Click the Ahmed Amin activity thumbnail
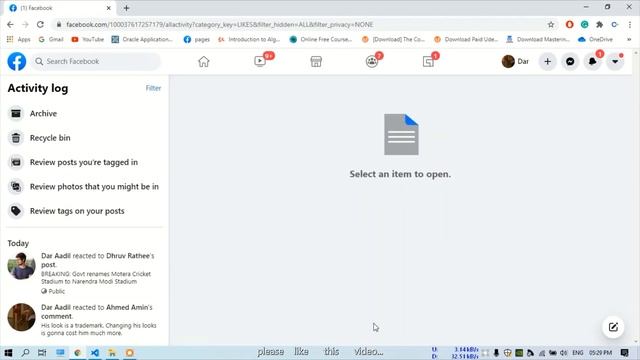This screenshot has height=360, width=640. click(x=21, y=317)
